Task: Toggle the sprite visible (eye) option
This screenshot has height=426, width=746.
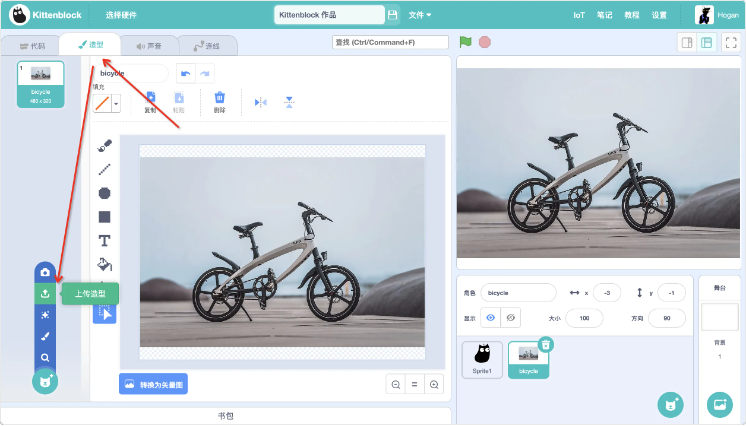Action: [490, 317]
